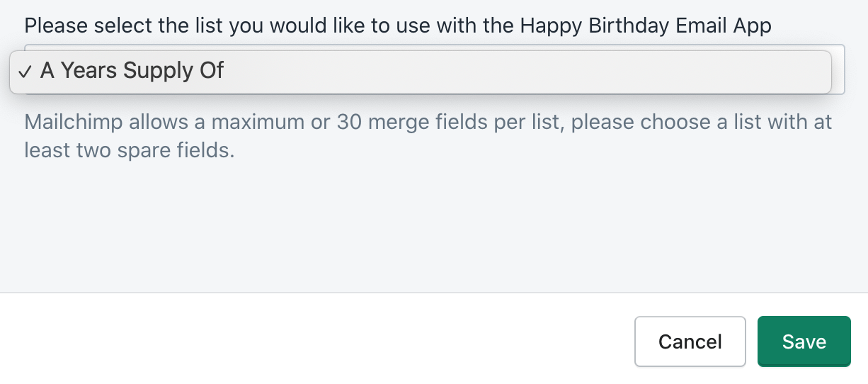This screenshot has height=384, width=868.
Task: Click the blank area below the help text
Action: point(425,227)
